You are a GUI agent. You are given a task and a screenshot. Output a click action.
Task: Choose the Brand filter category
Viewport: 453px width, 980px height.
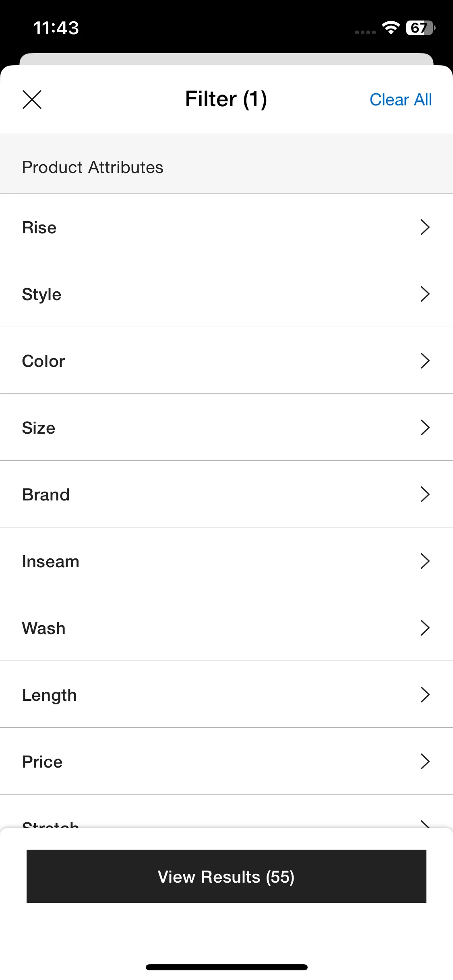[x=226, y=494]
